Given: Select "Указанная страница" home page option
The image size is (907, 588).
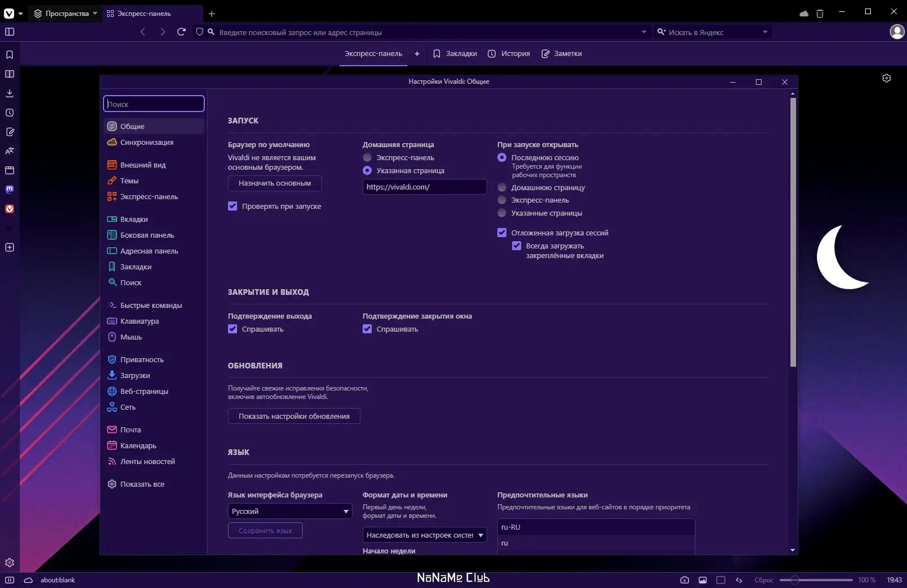Looking at the screenshot, I should [367, 170].
